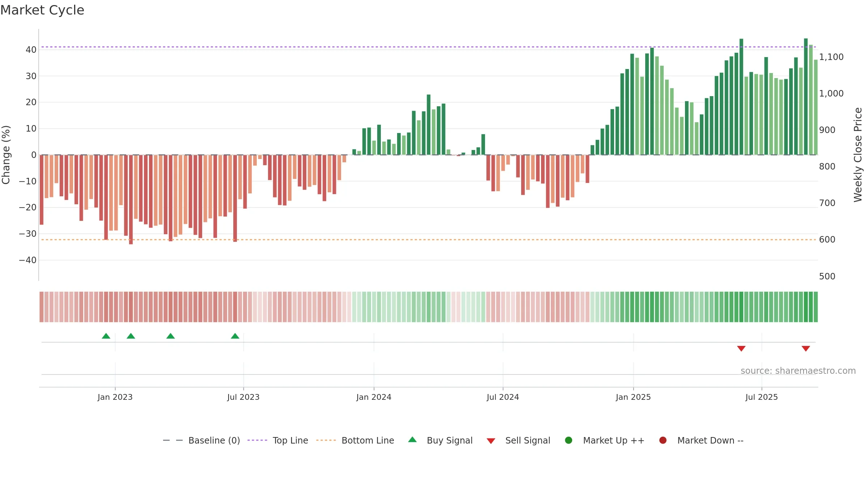Click the sell signal marker just before Jul 2025

pyautogui.click(x=741, y=348)
